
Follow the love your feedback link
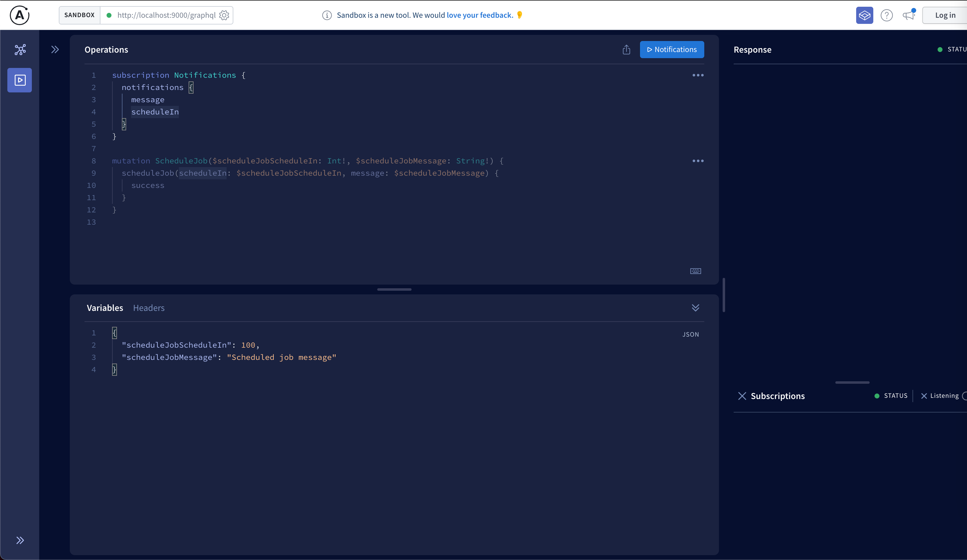pos(480,15)
